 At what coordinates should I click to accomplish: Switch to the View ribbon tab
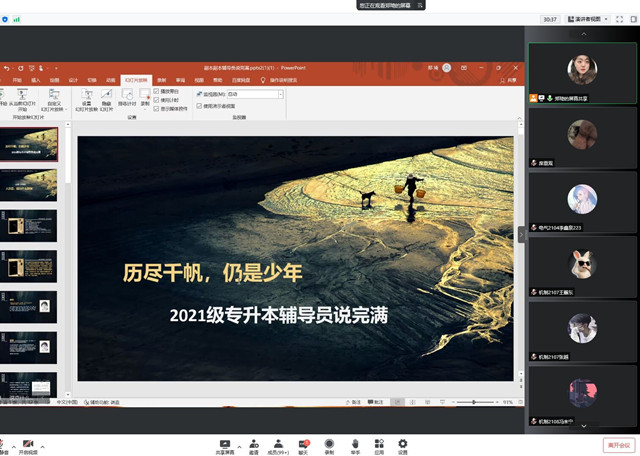tap(199, 80)
